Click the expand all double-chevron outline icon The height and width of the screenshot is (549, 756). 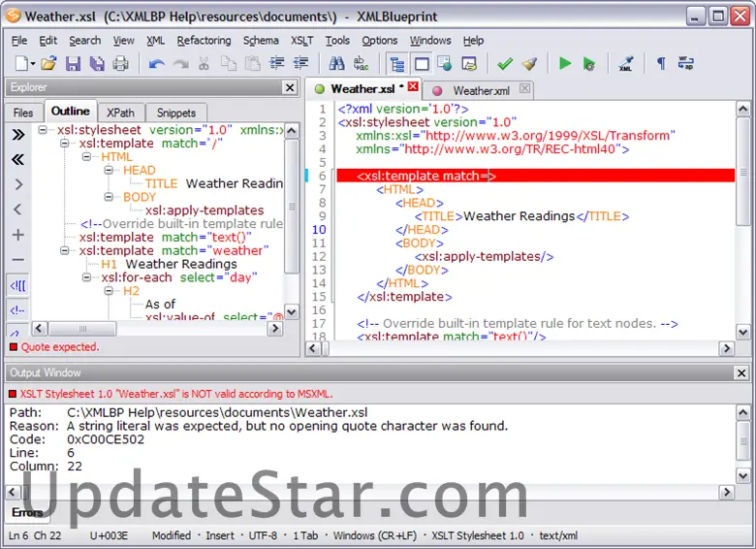coord(17,134)
